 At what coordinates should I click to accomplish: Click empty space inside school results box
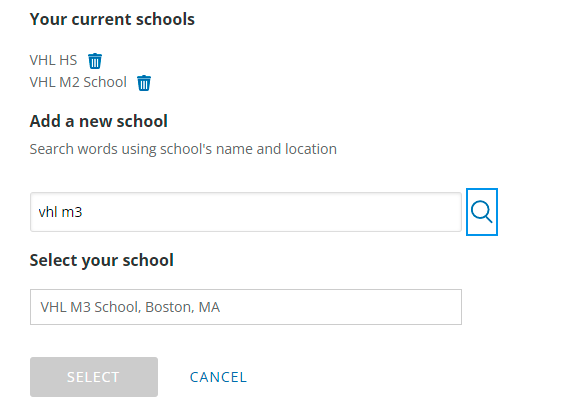tap(340, 307)
